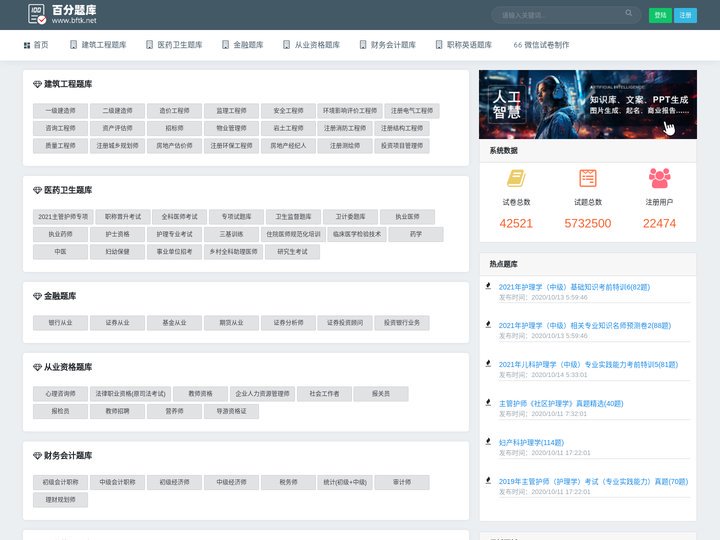Image resolution: width=720 pixels, height=540 pixels.
Task: Go to 首页 home menu item
Action: point(36,45)
